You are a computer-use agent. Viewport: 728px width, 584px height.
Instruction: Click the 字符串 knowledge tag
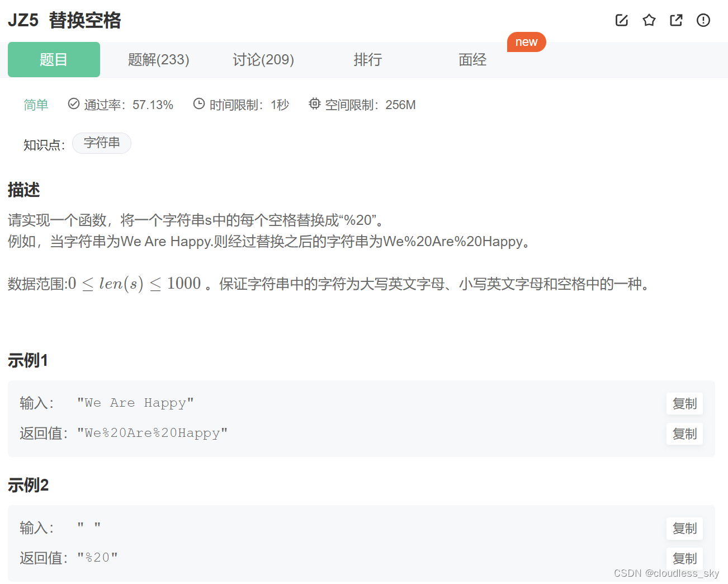pyautogui.click(x=102, y=143)
